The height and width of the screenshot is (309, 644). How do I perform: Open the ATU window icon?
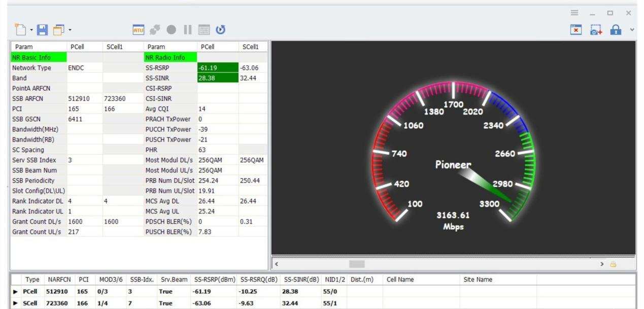click(x=139, y=30)
